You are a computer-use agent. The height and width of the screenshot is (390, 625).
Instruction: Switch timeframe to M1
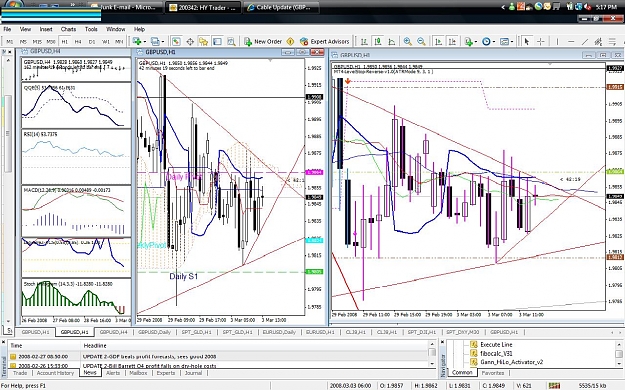10,41
